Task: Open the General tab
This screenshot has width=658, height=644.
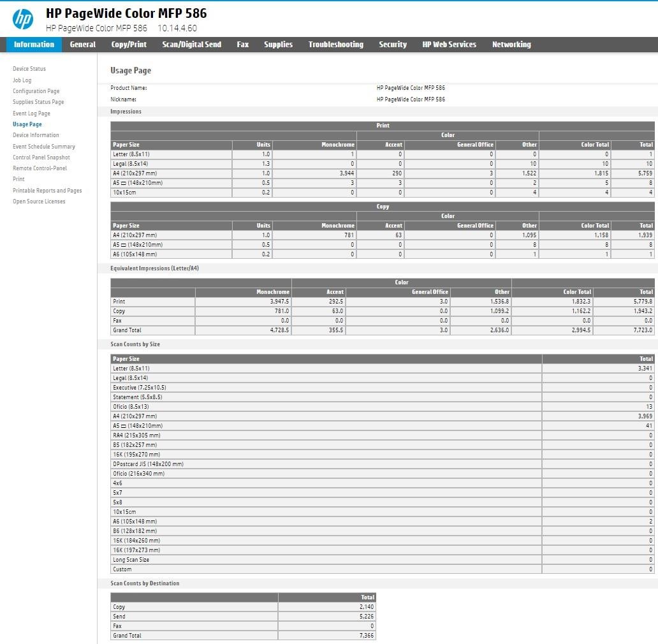Action: (x=83, y=45)
